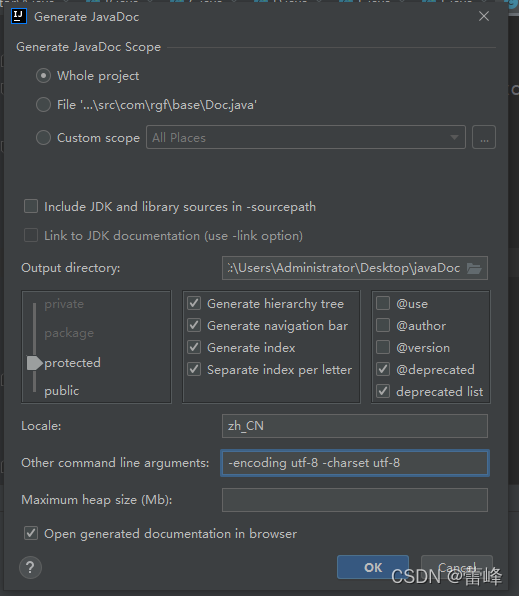Uncheck the @deprecated tag checkbox

[x=383, y=369]
